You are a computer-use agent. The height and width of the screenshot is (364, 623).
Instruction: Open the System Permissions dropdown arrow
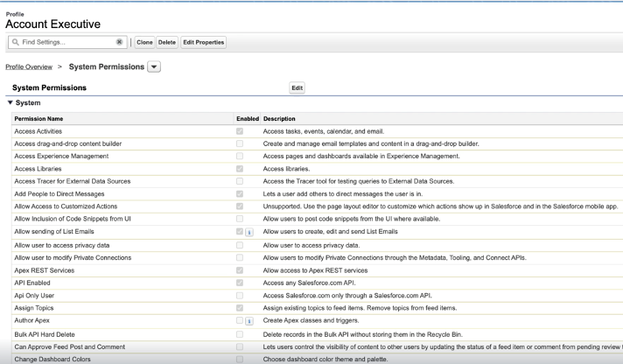tap(154, 66)
